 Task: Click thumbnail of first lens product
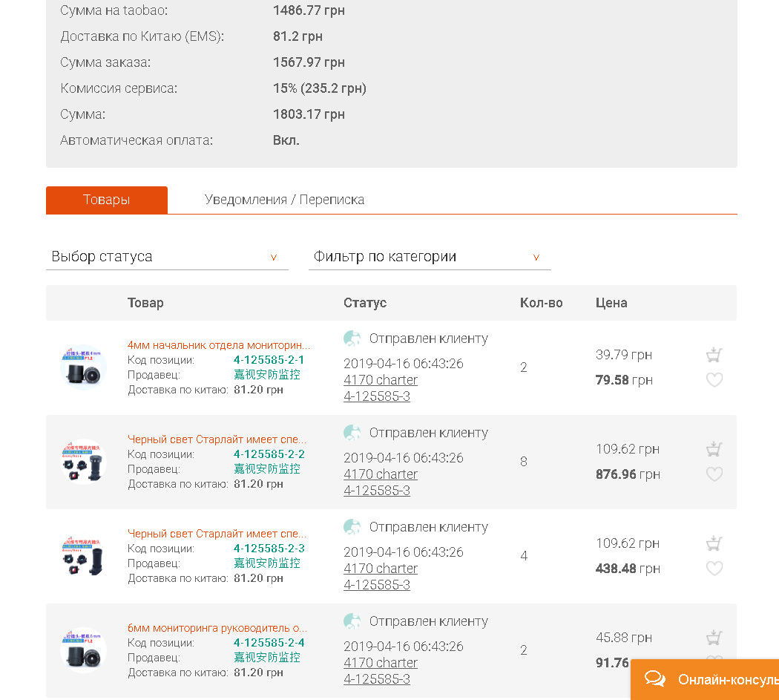[x=83, y=367]
